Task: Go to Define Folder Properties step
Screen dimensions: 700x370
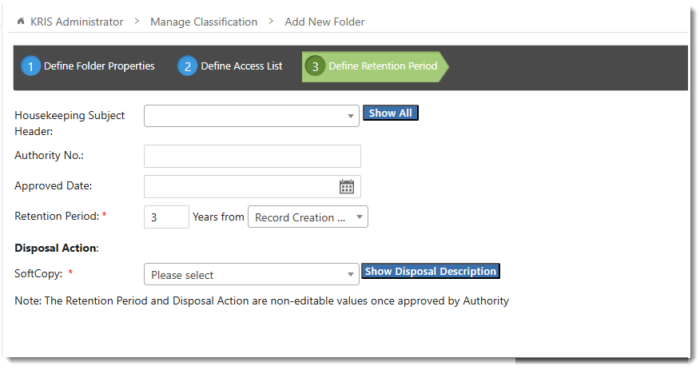Action: click(99, 66)
